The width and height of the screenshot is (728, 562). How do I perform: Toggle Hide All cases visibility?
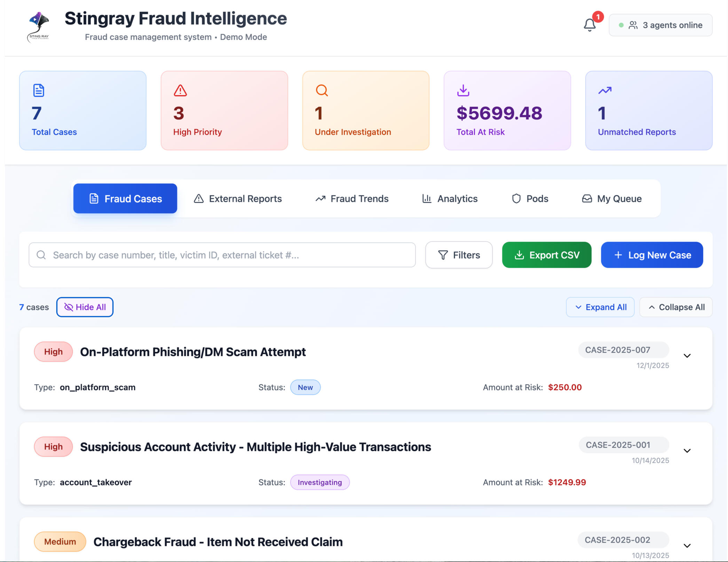pos(85,307)
